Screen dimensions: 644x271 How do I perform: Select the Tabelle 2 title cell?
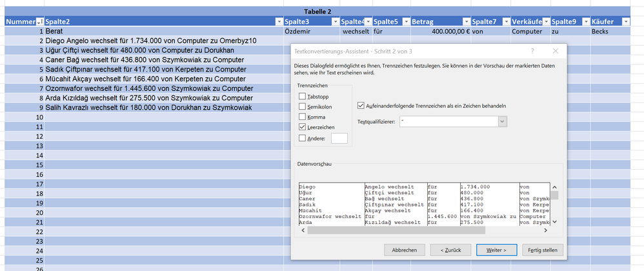point(317,12)
